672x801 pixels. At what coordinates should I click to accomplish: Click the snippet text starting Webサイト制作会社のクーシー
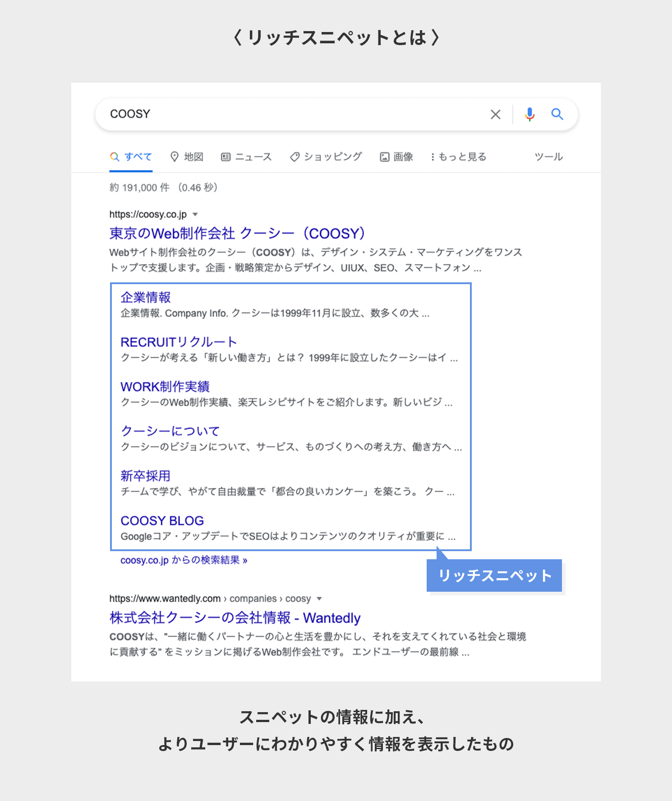coord(316,260)
